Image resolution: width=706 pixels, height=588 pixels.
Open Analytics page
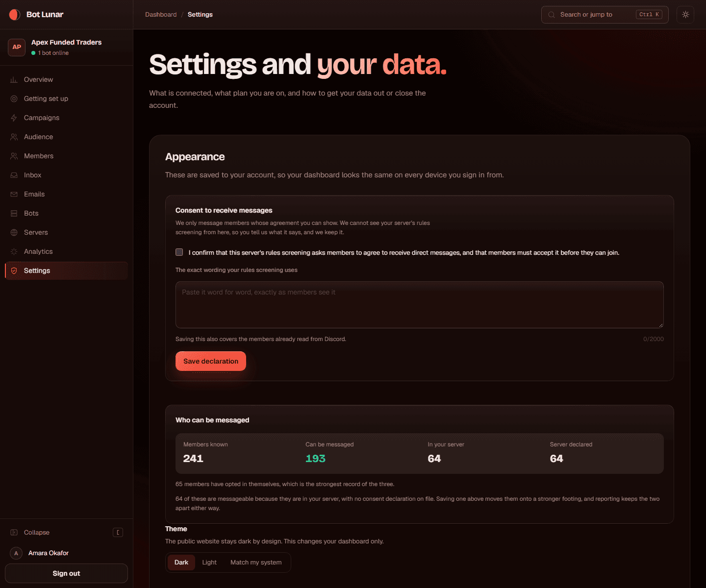point(66,251)
